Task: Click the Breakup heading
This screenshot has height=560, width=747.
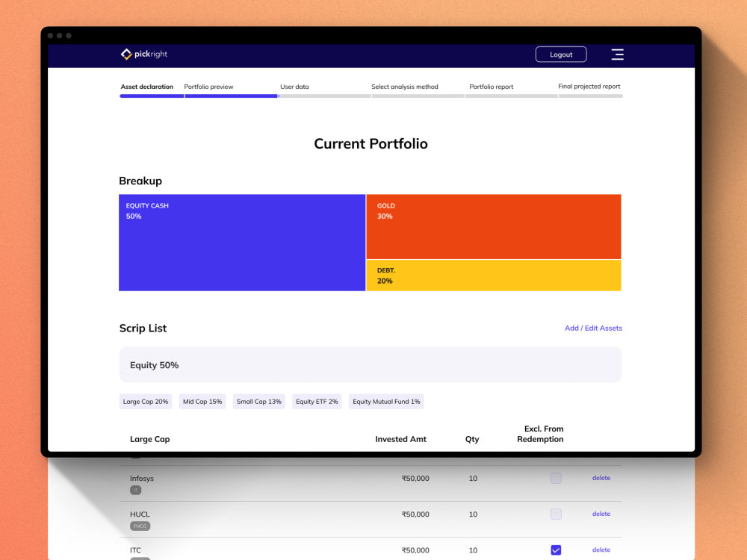Action: click(x=140, y=181)
